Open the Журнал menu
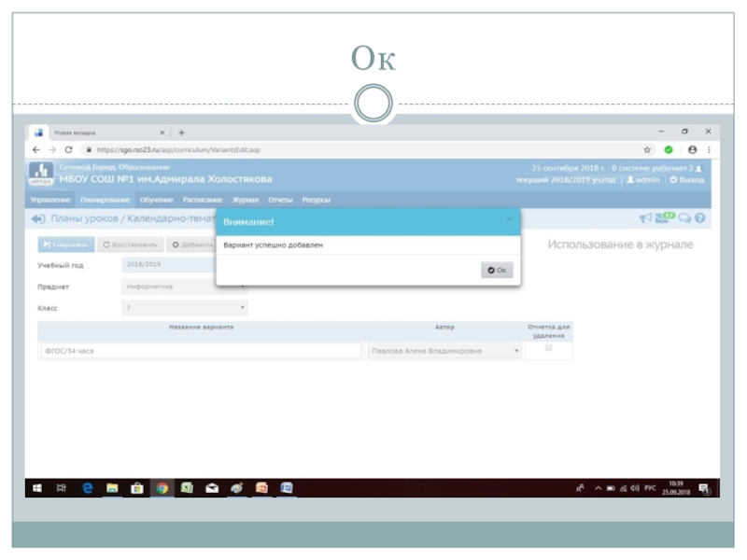The width and height of the screenshot is (747, 560). click(x=245, y=200)
